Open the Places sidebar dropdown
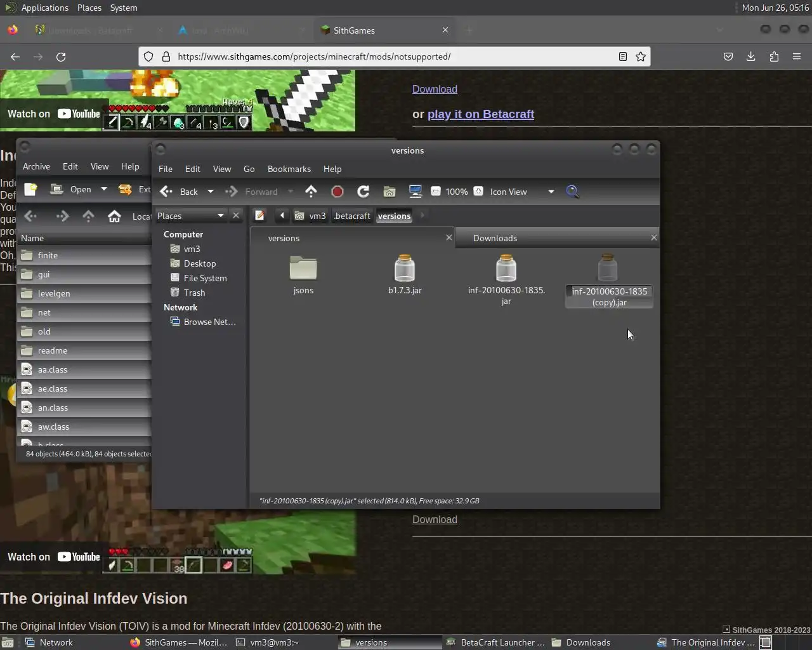This screenshot has width=812, height=650. coord(191,216)
